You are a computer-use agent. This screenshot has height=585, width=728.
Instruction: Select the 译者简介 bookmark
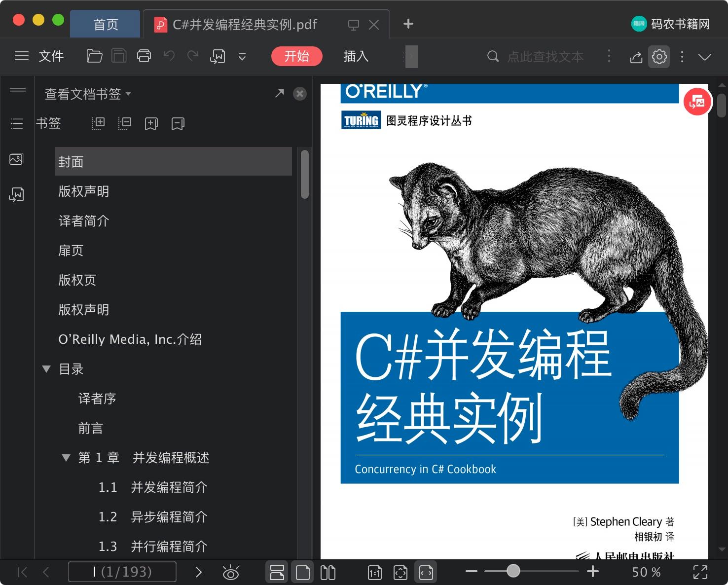click(84, 221)
